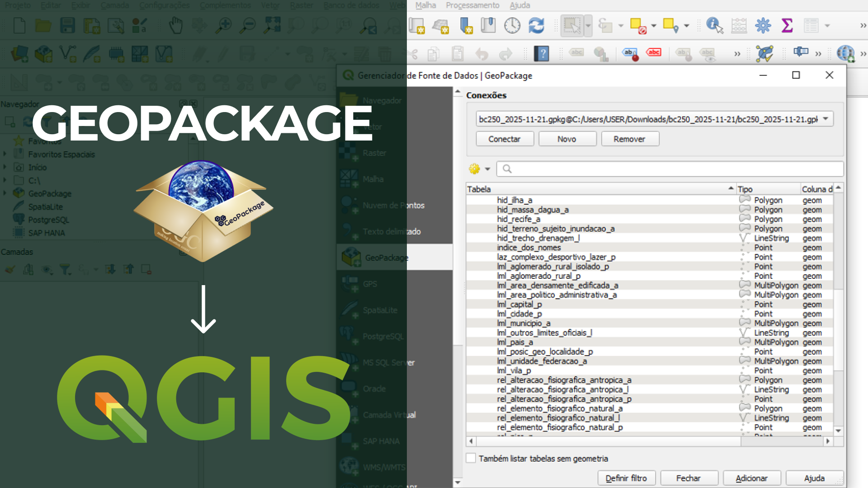Click the Select Features by area tool
Image resolution: width=868 pixels, height=488 pixels.
[572, 26]
